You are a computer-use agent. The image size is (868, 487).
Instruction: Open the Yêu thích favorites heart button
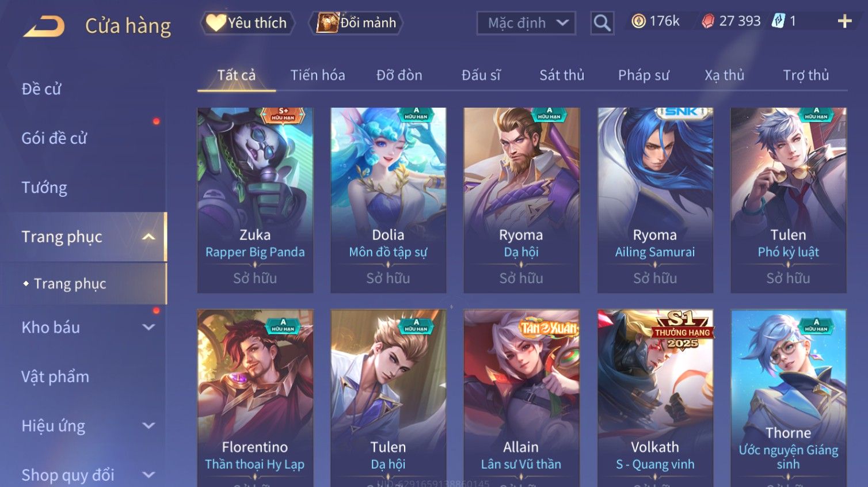248,23
